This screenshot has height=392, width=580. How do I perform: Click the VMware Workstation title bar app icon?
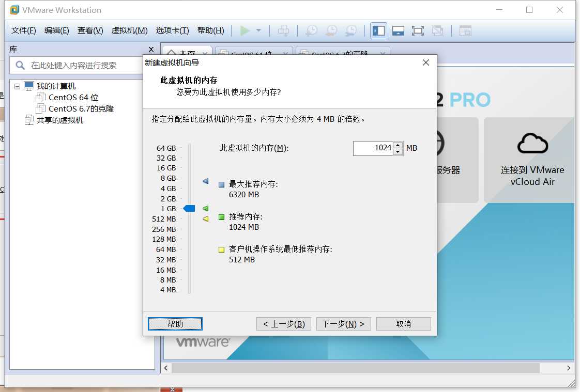pos(14,10)
